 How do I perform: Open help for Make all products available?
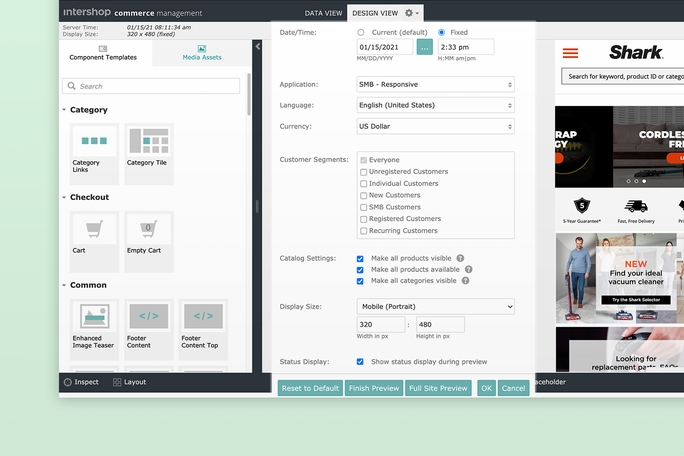coord(469,270)
